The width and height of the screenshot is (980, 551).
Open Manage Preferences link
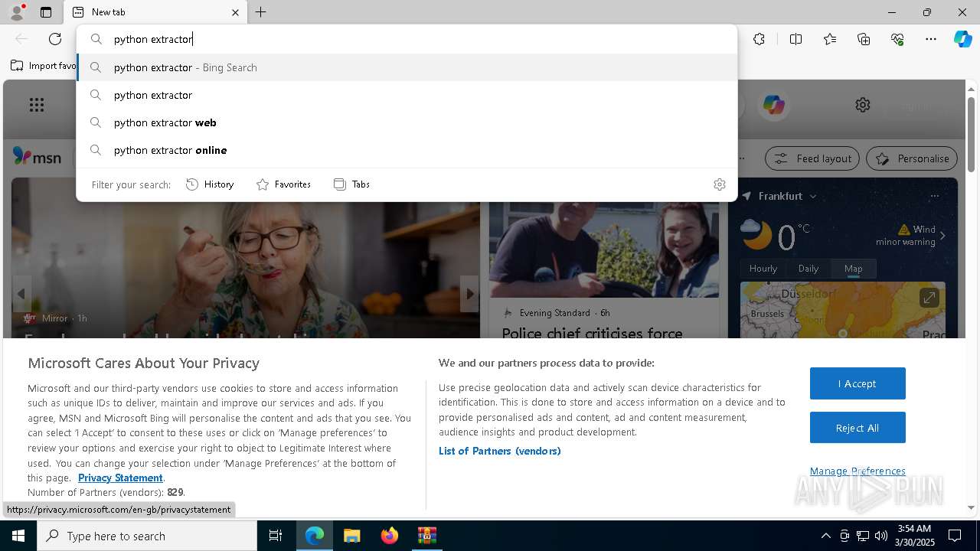pyautogui.click(x=857, y=471)
